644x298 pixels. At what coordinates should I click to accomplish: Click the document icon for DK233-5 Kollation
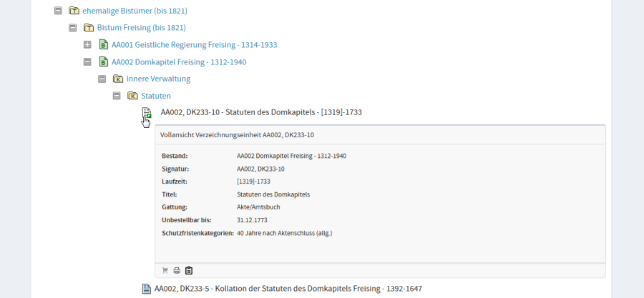click(146, 289)
